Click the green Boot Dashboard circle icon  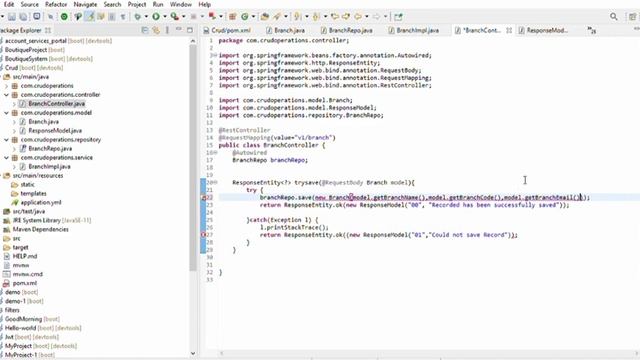64,17
